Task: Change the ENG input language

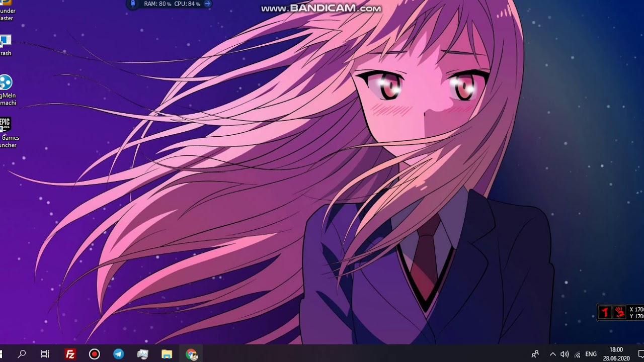Action: [591, 354]
